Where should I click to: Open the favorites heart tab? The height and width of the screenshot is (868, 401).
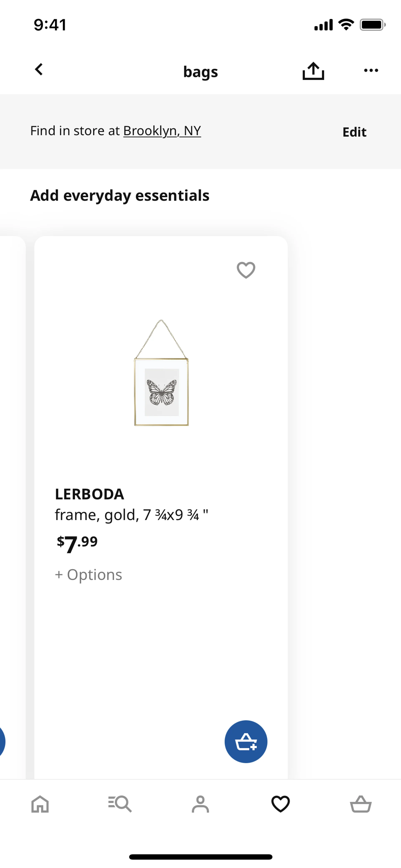click(280, 804)
